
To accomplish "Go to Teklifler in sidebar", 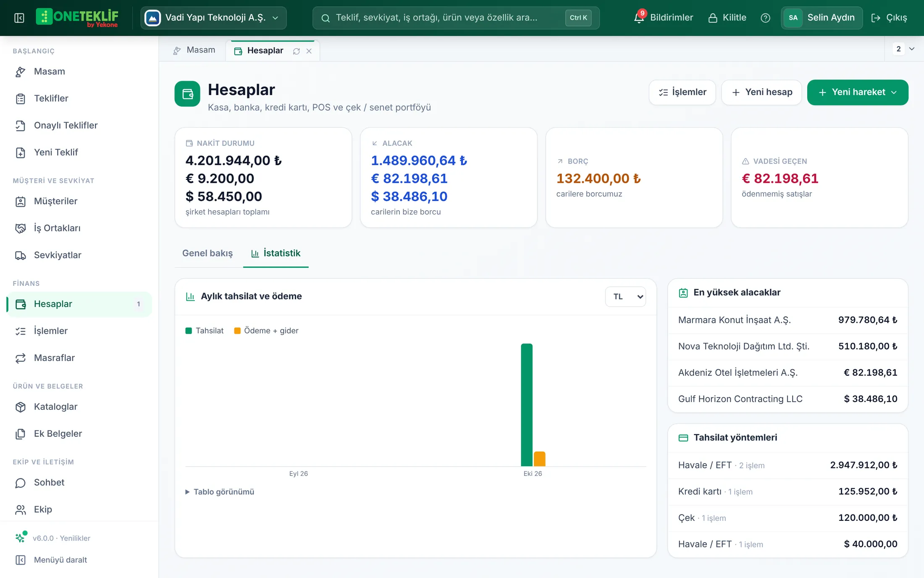I will 79,98.
